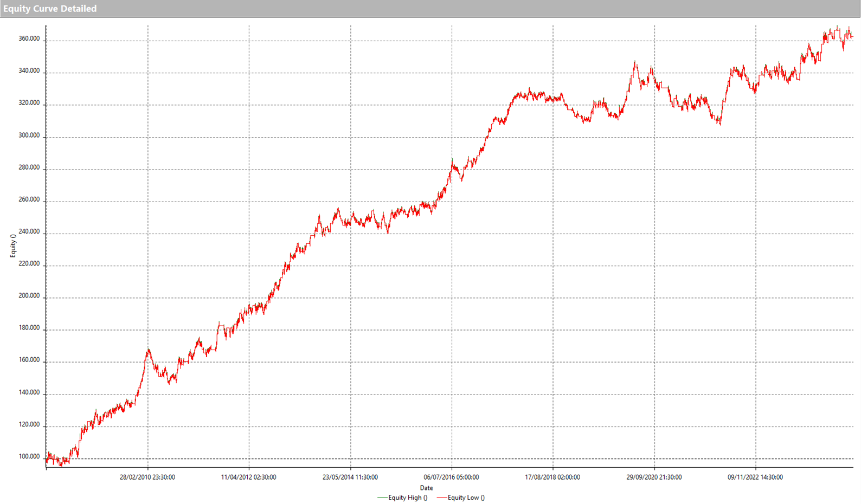
Task: Click the 360.000 y-axis value
Action: tap(29, 39)
